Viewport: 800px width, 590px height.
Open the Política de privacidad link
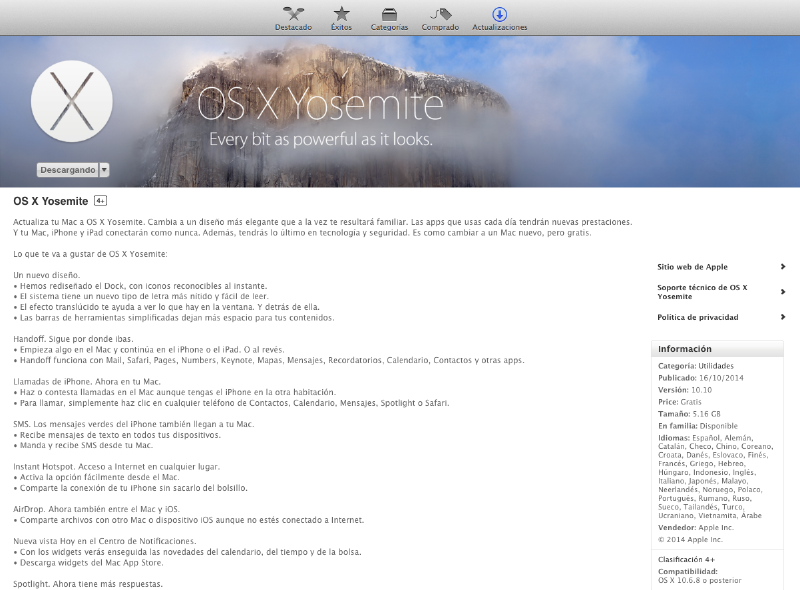point(697,317)
